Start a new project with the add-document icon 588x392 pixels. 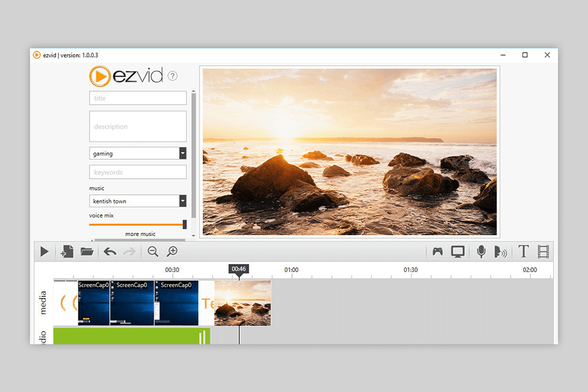click(x=67, y=251)
